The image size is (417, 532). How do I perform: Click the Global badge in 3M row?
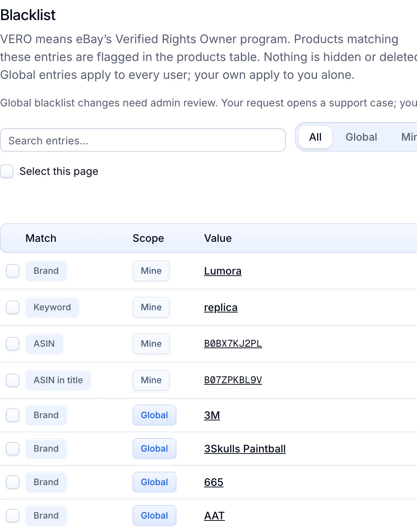coord(155,415)
